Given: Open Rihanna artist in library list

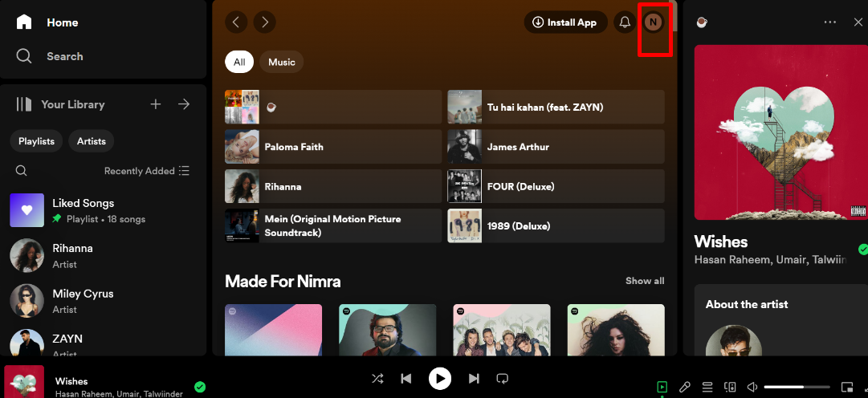Looking at the screenshot, I should [103, 256].
